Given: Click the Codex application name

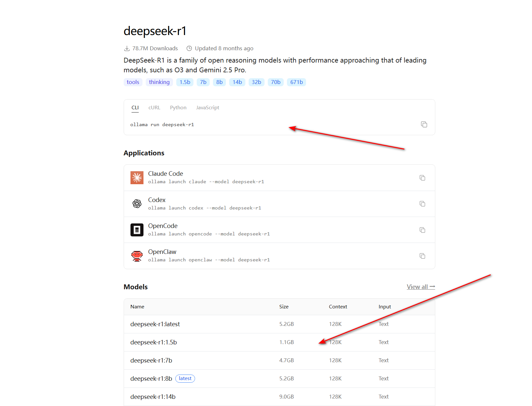Looking at the screenshot, I should tap(157, 200).
